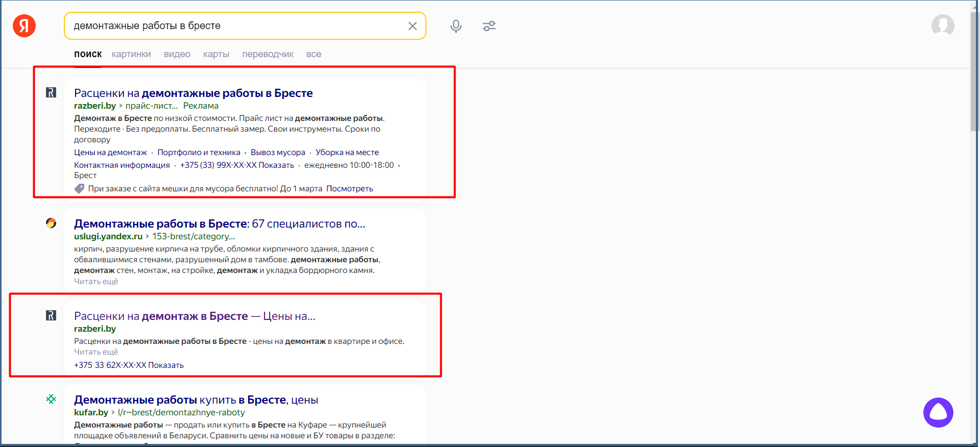Click uslugi.yandex.ru domain link
This screenshot has width=980, height=447.
coord(108,236)
